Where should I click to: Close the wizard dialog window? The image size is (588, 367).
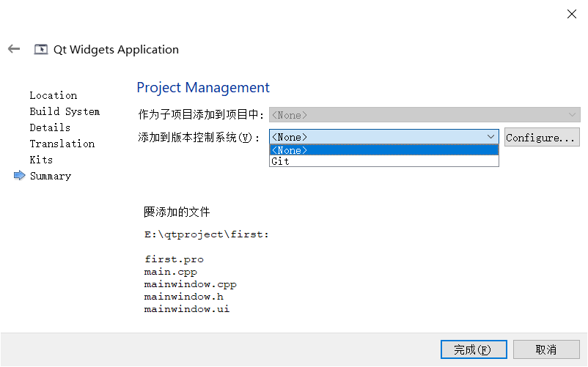pyautogui.click(x=571, y=14)
